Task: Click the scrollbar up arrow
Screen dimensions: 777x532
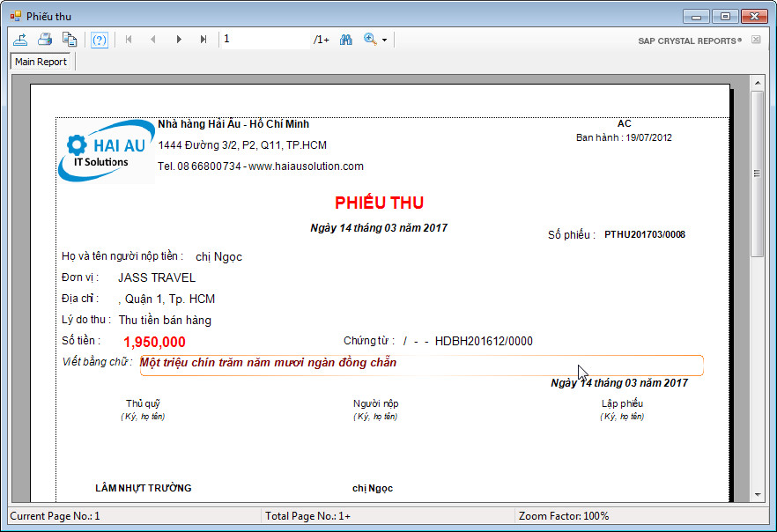Action: click(758, 82)
